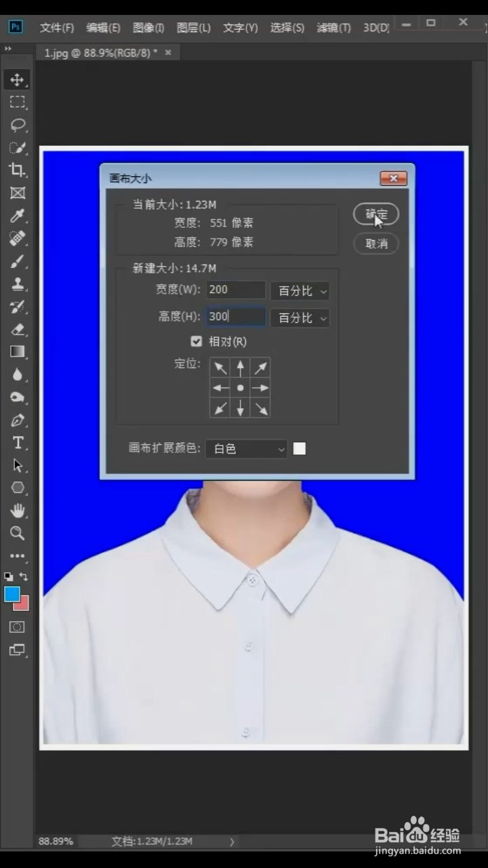
Task: Click the 取消 cancel button
Action: (x=376, y=243)
